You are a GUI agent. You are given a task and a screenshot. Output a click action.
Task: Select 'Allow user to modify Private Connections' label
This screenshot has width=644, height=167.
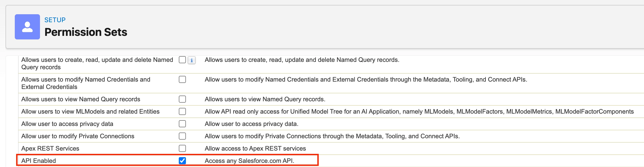tap(78, 136)
